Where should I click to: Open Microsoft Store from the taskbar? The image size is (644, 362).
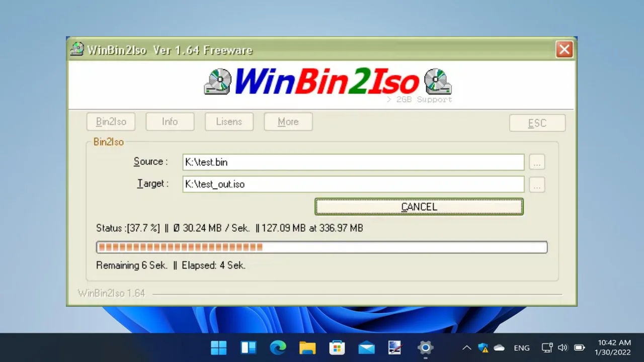(x=337, y=347)
